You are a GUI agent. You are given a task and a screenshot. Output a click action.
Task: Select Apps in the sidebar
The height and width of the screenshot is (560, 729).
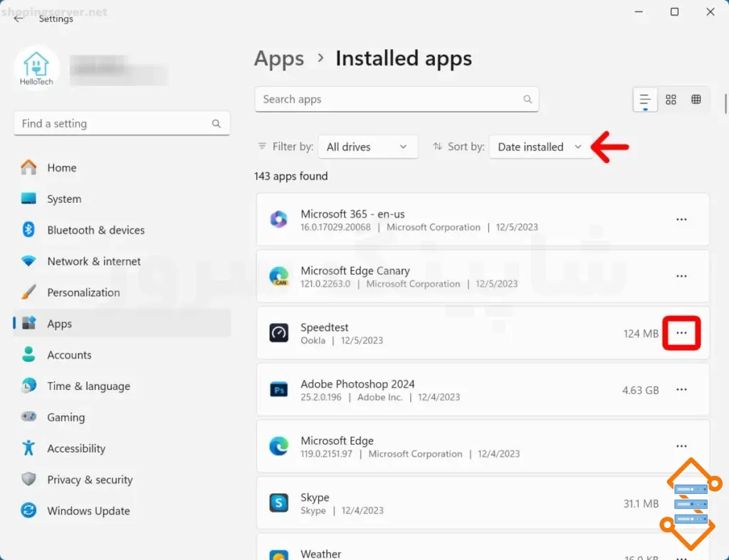[x=122, y=324]
